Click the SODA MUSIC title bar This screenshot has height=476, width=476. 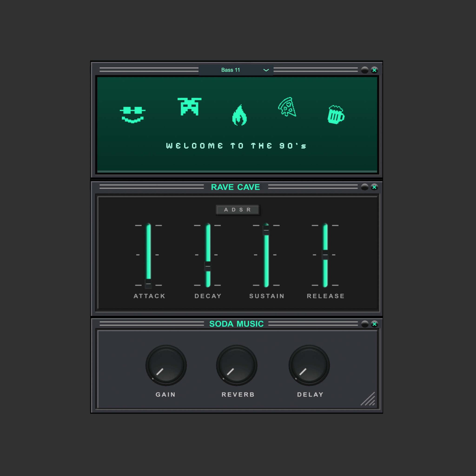point(236,324)
